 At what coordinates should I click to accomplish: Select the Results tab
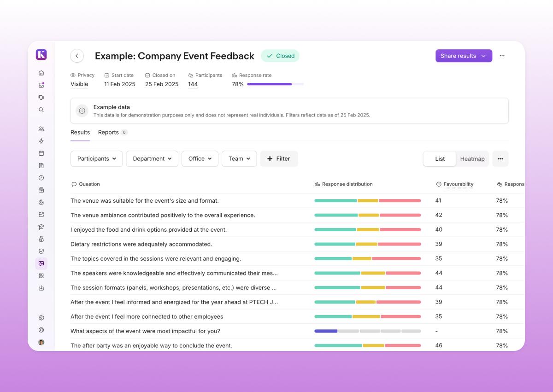click(80, 132)
